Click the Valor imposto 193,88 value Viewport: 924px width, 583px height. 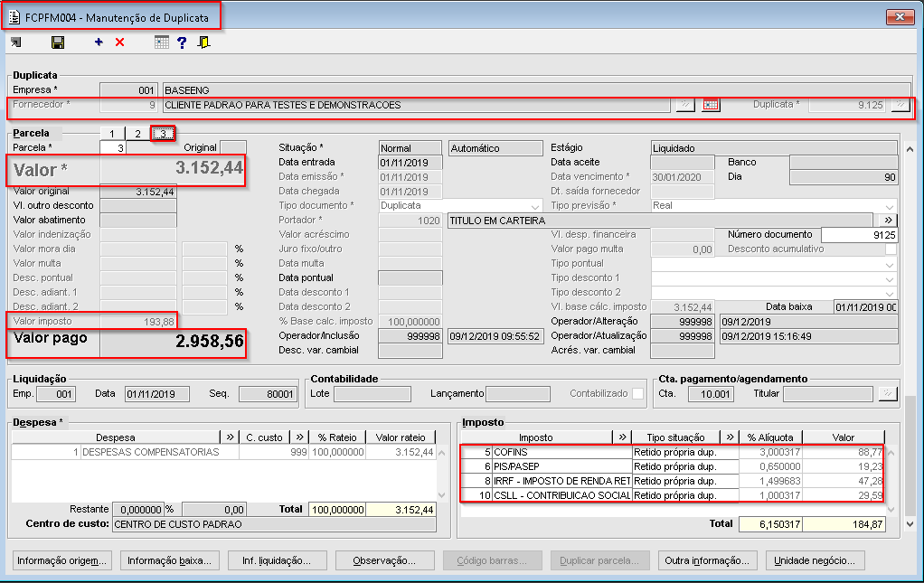click(158, 322)
